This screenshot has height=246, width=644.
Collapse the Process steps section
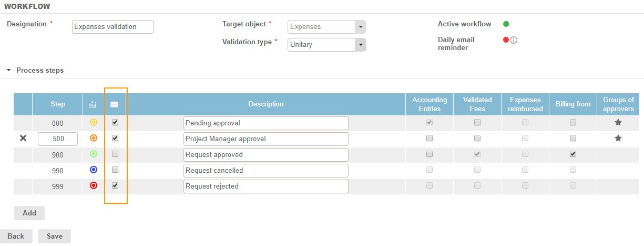click(9, 70)
